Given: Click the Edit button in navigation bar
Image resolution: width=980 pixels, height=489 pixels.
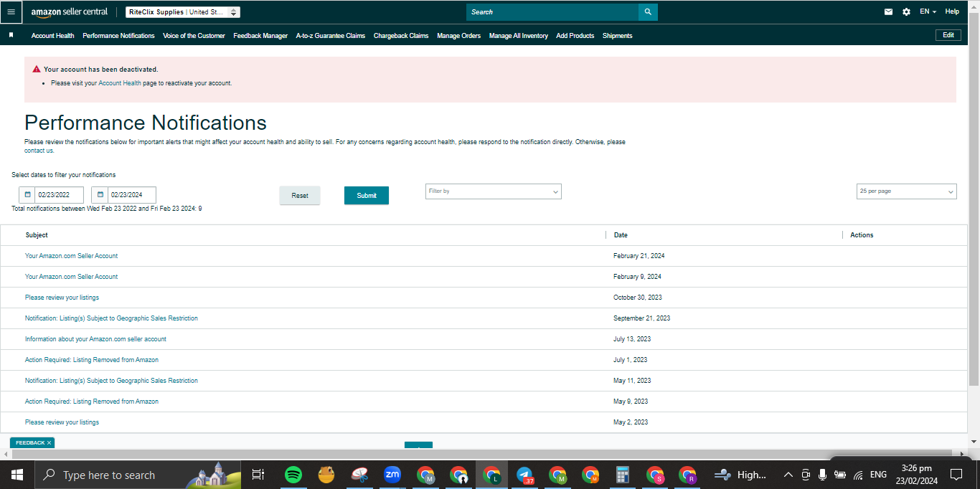Looking at the screenshot, I should click(948, 35).
